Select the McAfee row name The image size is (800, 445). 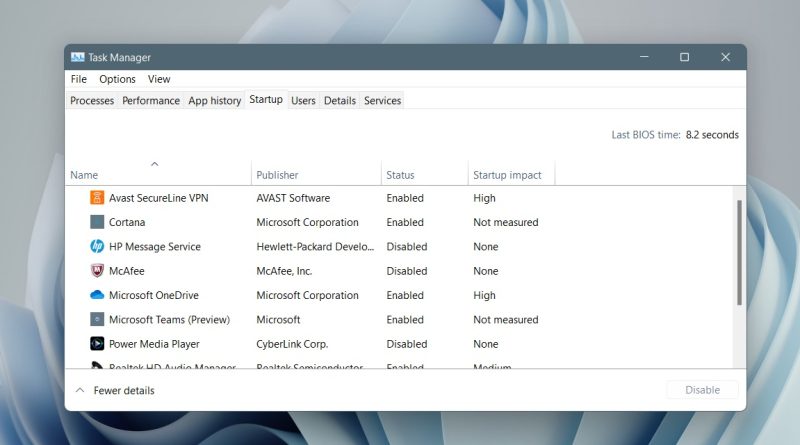point(127,271)
